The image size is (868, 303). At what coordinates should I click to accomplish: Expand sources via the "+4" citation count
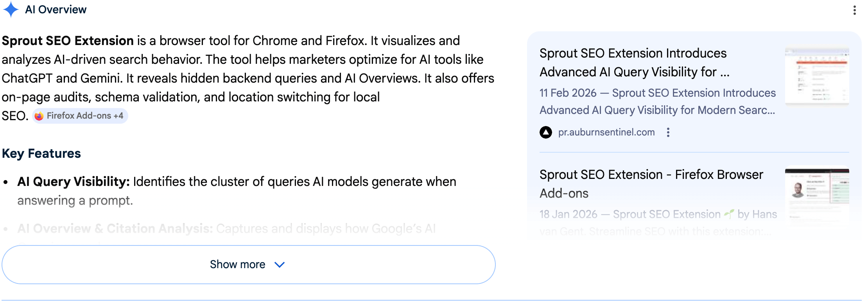click(118, 116)
